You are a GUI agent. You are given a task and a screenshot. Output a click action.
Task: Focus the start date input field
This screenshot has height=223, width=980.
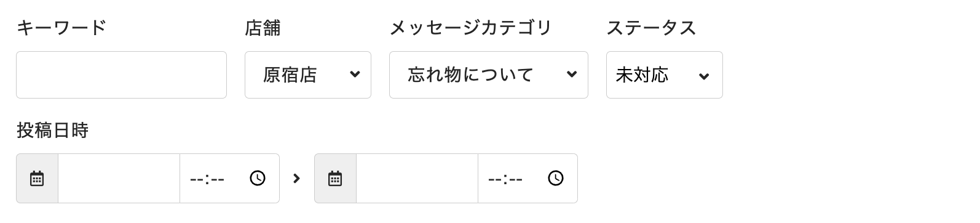[119, 179]
